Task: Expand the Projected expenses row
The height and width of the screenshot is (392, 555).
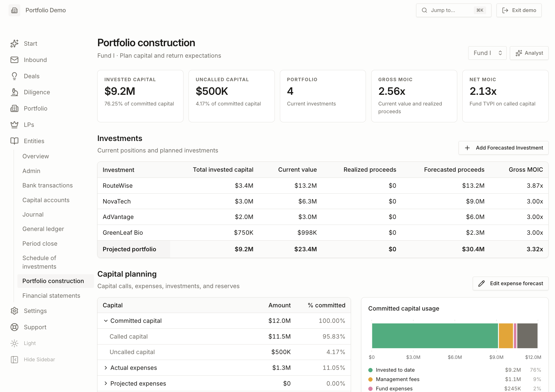Action: pyautogui.click(x=106, y=383)
